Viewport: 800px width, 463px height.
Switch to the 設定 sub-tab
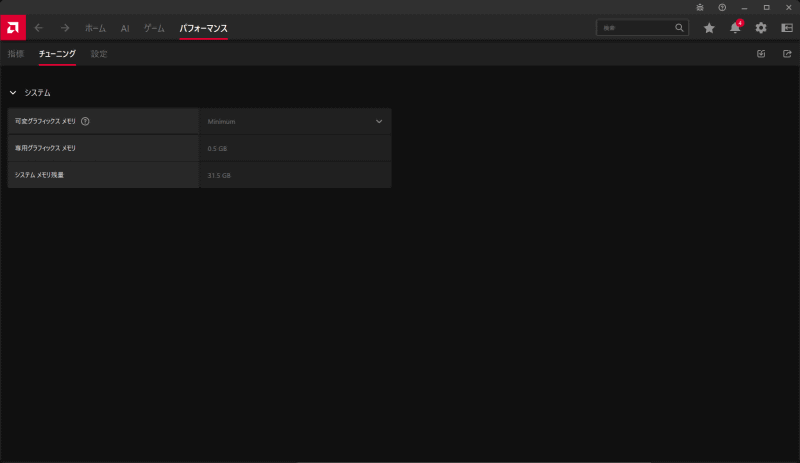[x=99, y=54]
